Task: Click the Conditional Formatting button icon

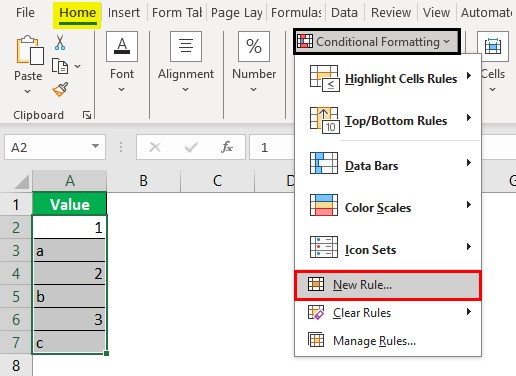Action: [305, 41]
